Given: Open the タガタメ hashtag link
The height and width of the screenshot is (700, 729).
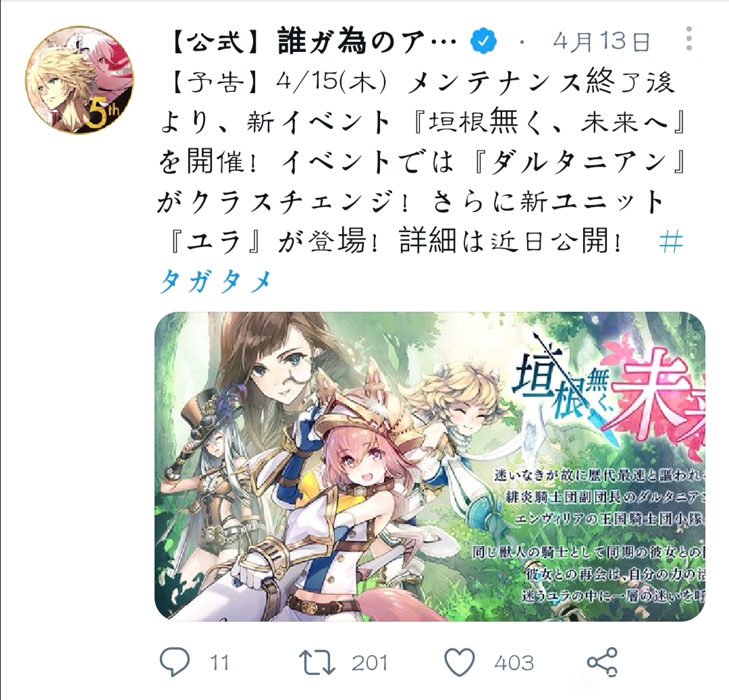Looking at the screenshot, I should 215,281.
